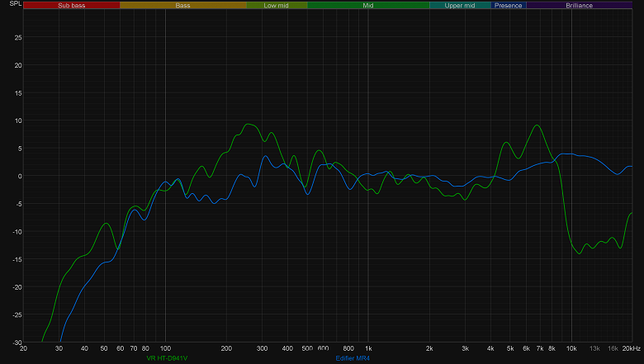Click the 13k frequency axis label
644x364 pixels.
click(594, 348)
